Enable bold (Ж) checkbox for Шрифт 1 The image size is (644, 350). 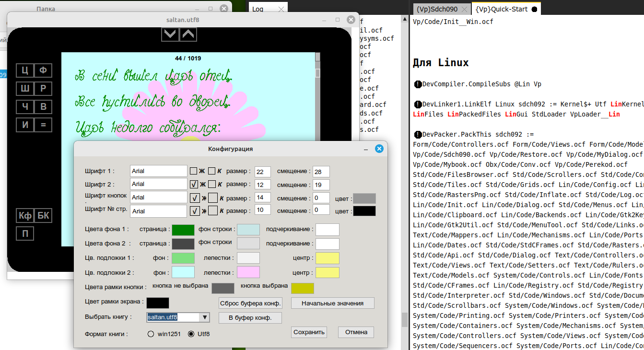point(194,171)
